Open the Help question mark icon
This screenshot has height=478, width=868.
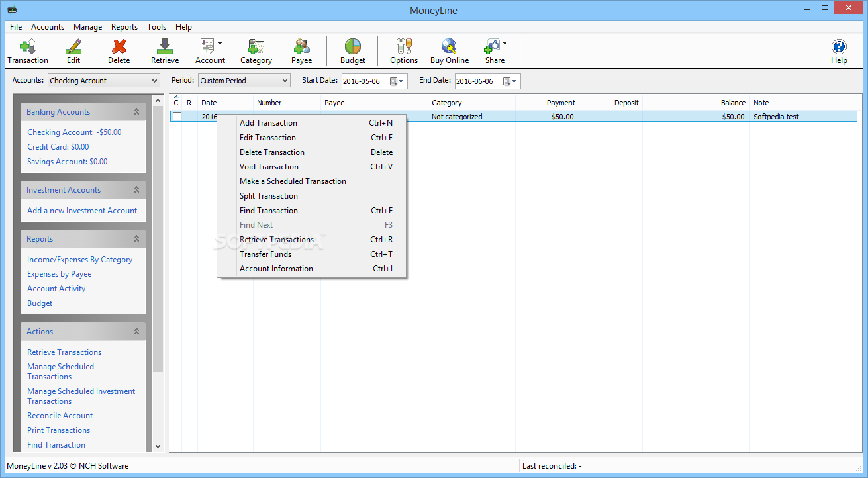coord(839,46)
